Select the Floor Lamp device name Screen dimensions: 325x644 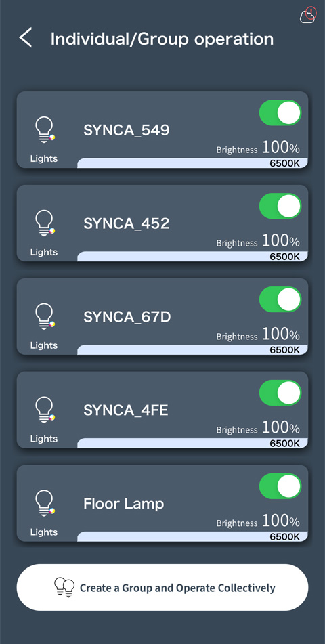point(124,504)
